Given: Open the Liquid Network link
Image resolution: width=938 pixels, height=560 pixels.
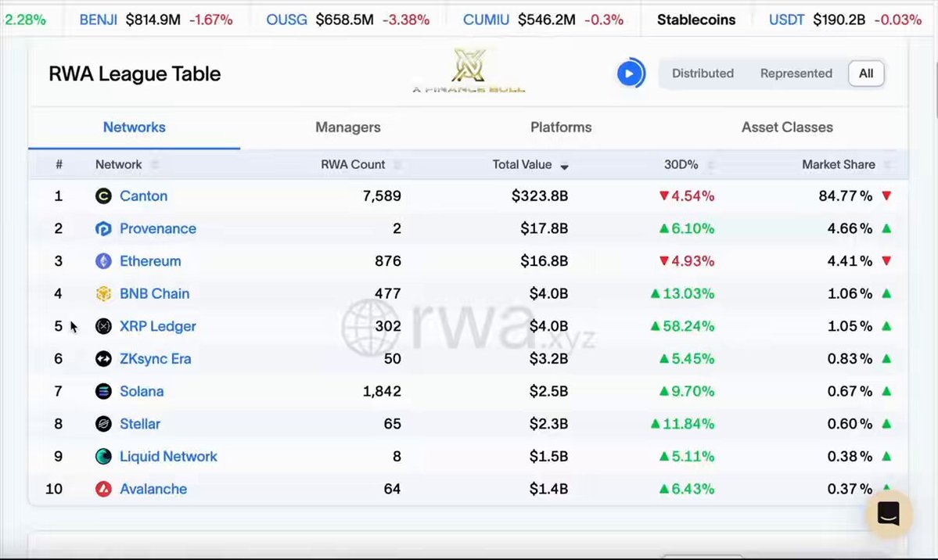Looking at the screenshot, I should click(x=168, y=457).
